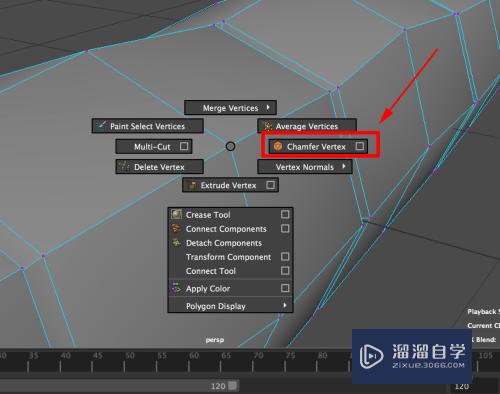Screen dimensions: 500x394
Task: Click frame 80 on the time slider
Action: 322,356
